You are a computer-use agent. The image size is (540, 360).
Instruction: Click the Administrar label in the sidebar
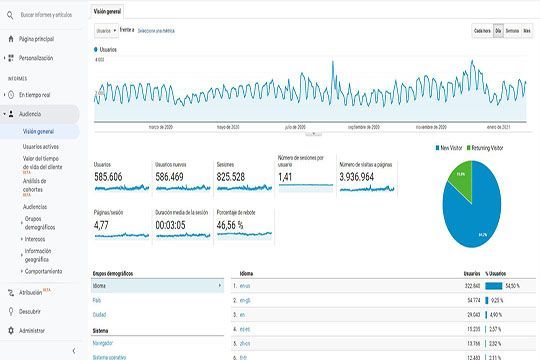click(32, 331)
